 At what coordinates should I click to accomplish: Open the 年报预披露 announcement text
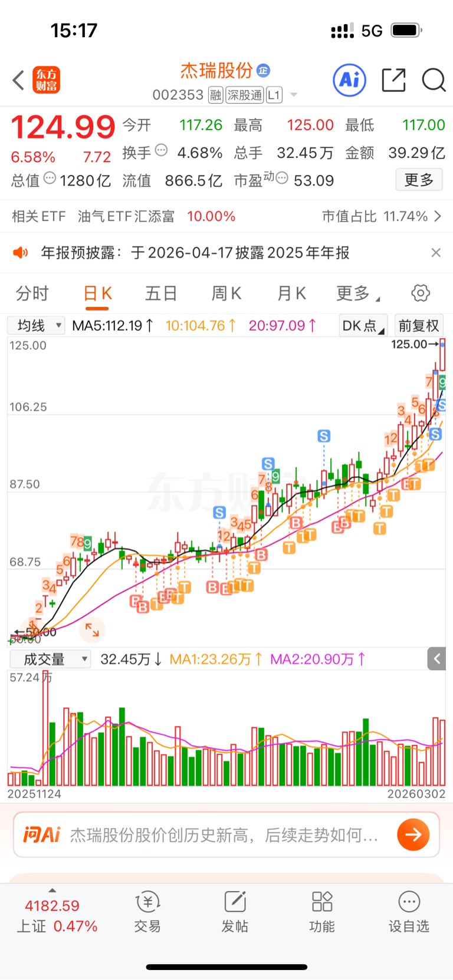[195, 253]
